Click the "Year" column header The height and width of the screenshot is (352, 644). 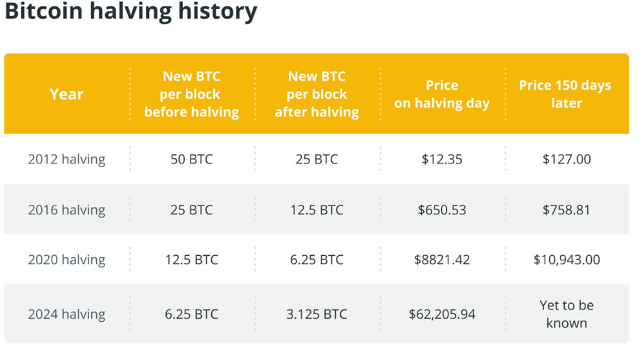click(x=66, y=94)
